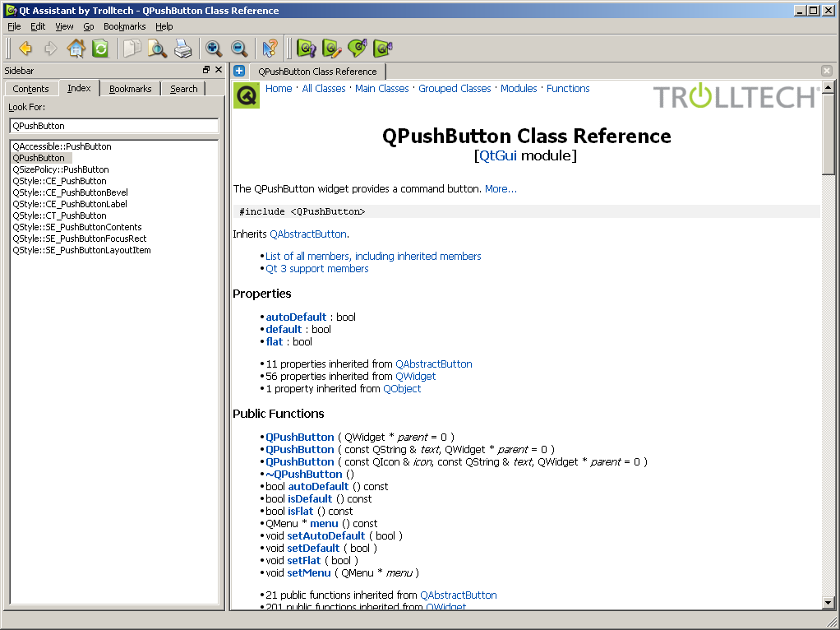Viewport: 840px width, 630px height.
Task: Follow the Home link in page header
Action: point(279,89)
